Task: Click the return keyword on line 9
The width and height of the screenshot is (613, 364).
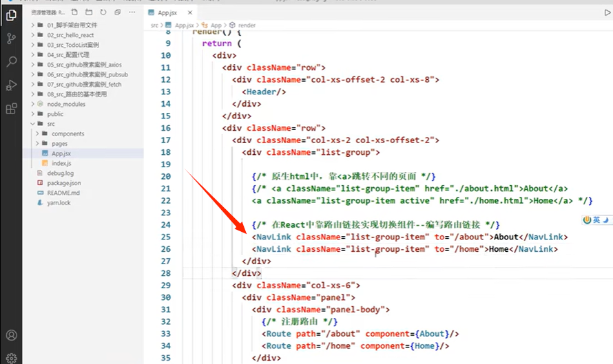Action: click(x=217, y=43)
